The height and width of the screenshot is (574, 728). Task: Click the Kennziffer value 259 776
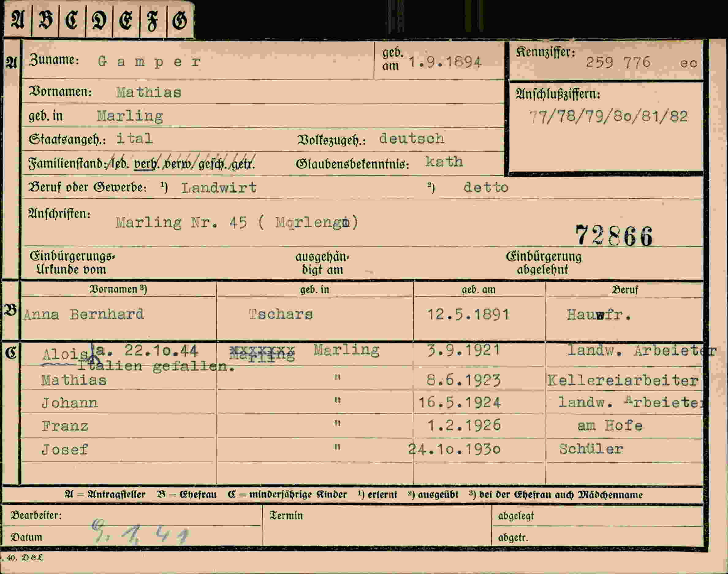coord(618,62)
